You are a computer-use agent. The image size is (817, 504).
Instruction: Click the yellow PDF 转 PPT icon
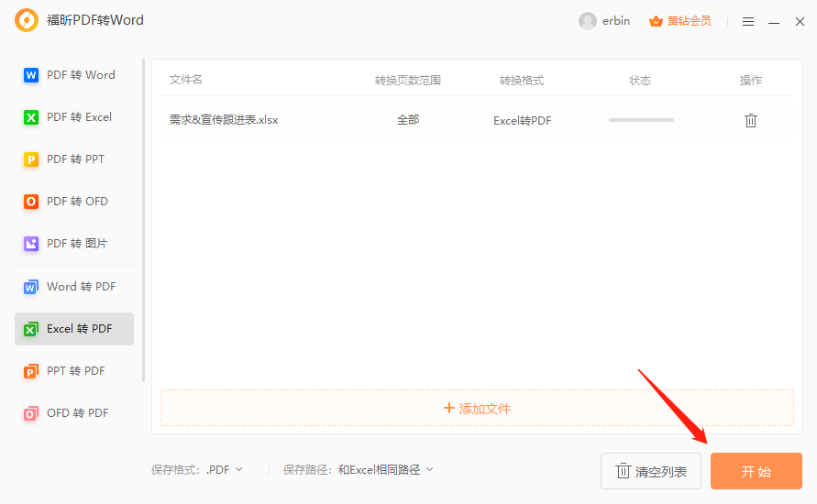[x=31, y=159]
